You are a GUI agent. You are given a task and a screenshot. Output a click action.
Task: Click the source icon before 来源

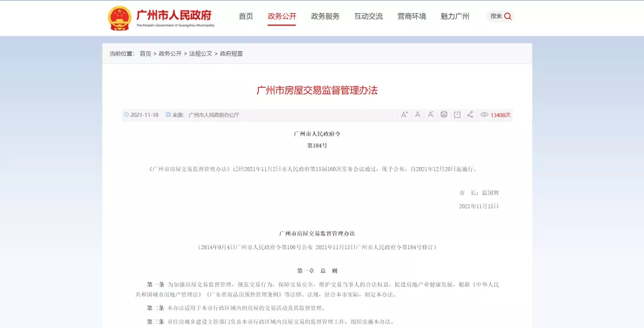click(168, 115)
